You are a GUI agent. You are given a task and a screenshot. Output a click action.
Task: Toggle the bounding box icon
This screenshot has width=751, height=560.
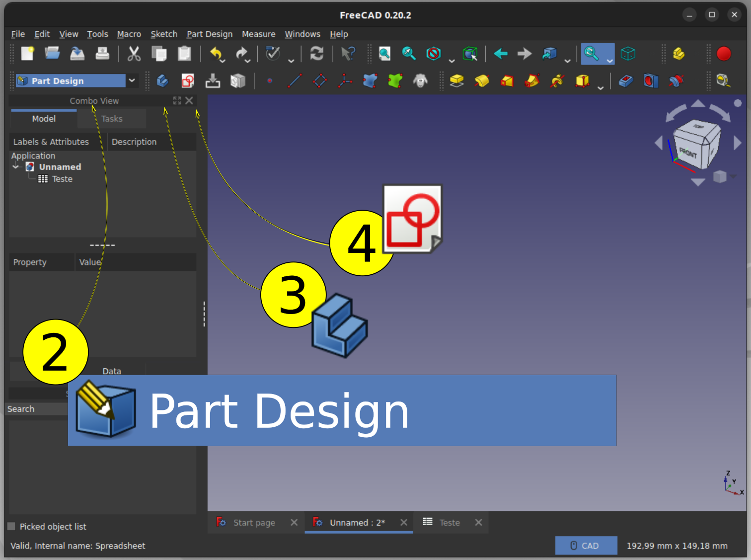470,53
